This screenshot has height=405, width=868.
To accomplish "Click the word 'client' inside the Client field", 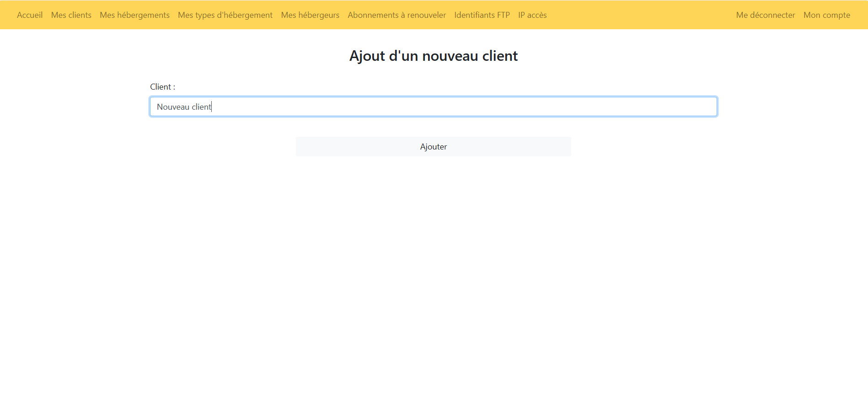I will (x=201, y=107).
